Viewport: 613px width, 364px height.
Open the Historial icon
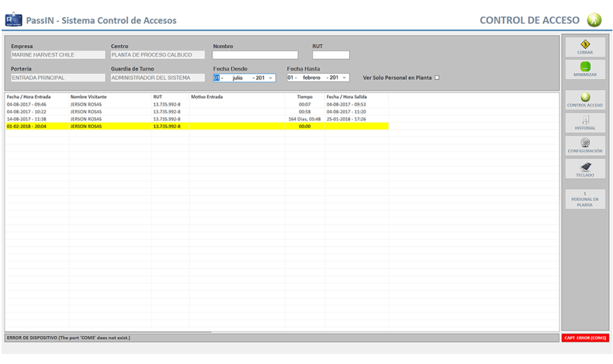[x=585, y=120]
